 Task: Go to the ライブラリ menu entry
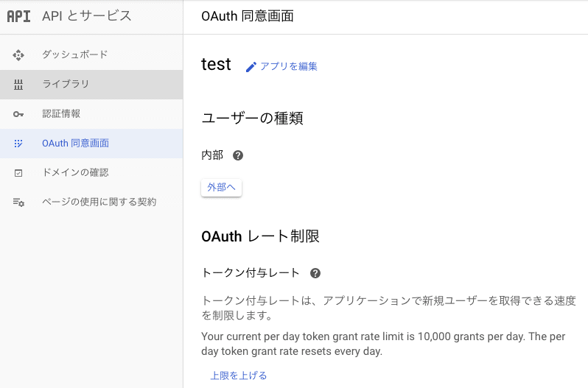pos(66,84)
